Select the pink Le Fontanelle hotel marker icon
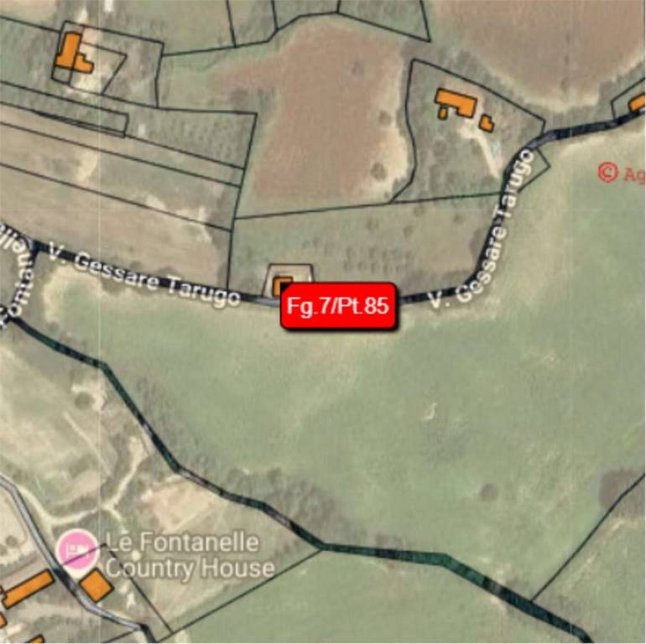The height and width of the screenshot is (644, 646). coord(77,549)
